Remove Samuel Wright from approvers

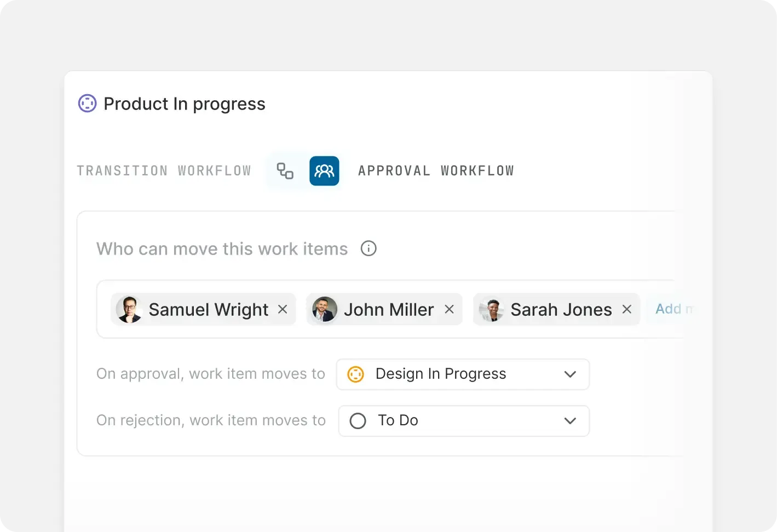coord(283,309)
